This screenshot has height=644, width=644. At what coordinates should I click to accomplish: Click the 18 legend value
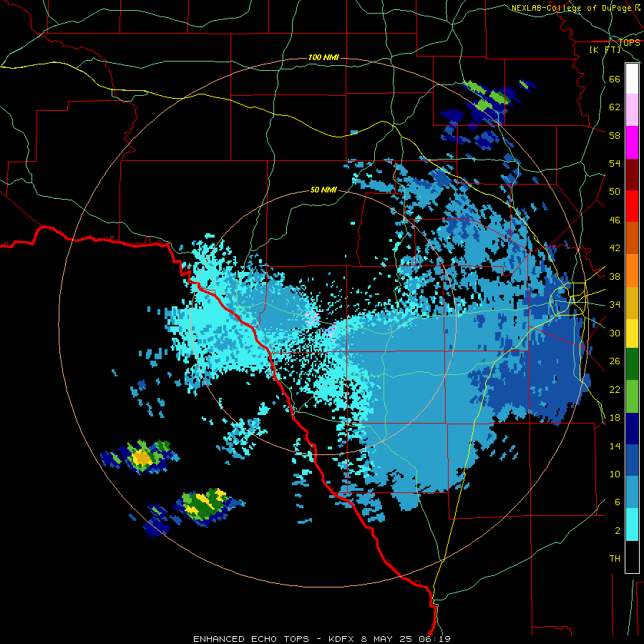(615, 418)
